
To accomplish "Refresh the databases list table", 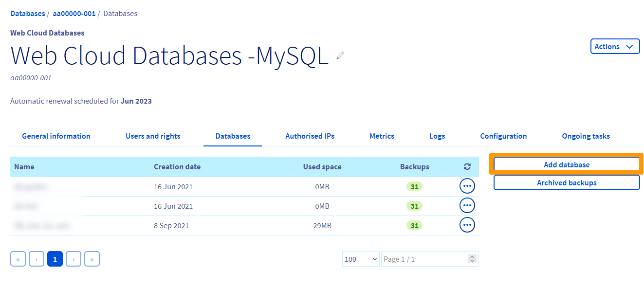I will click(467, 166).
